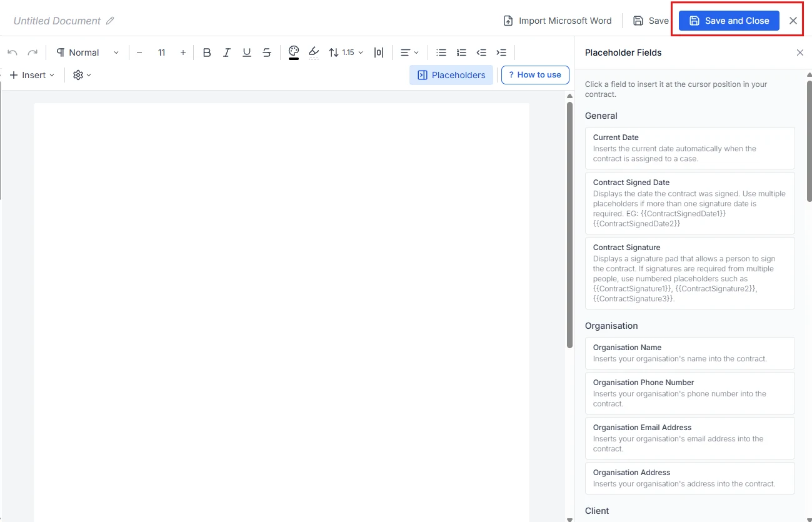Toggle the Placeholders panel button
812x522 pixels.
[451, 75]
